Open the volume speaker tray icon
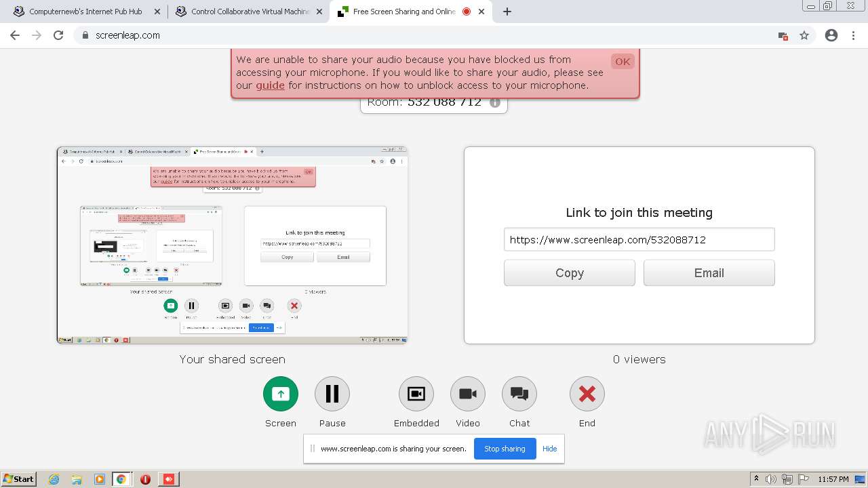The image size is (868, 488). (772, 479)
